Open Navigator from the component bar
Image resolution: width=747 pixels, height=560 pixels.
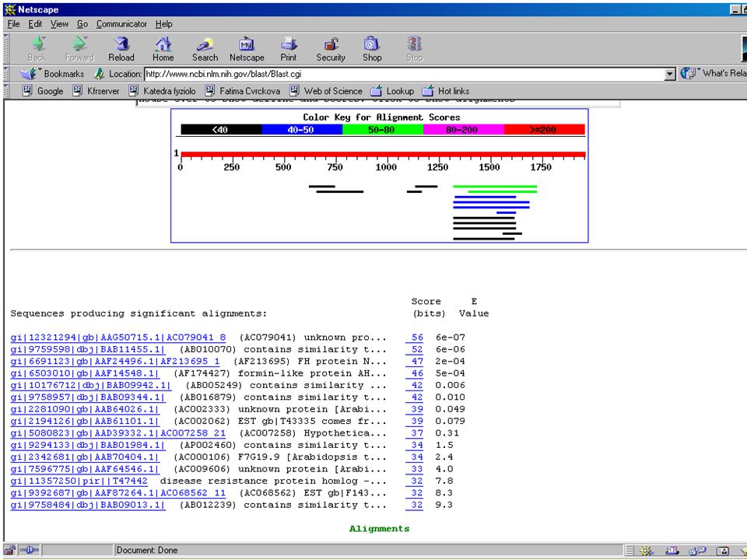pyautogui.click(x=646, y=551)
